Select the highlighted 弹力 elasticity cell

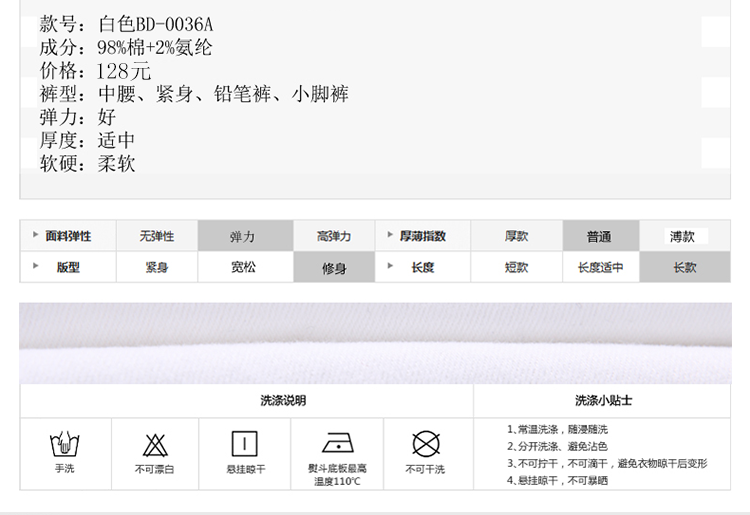243,237
